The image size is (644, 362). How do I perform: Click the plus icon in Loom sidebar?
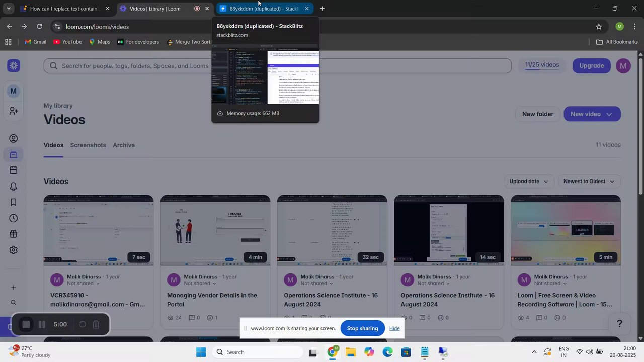pos(14,287)
